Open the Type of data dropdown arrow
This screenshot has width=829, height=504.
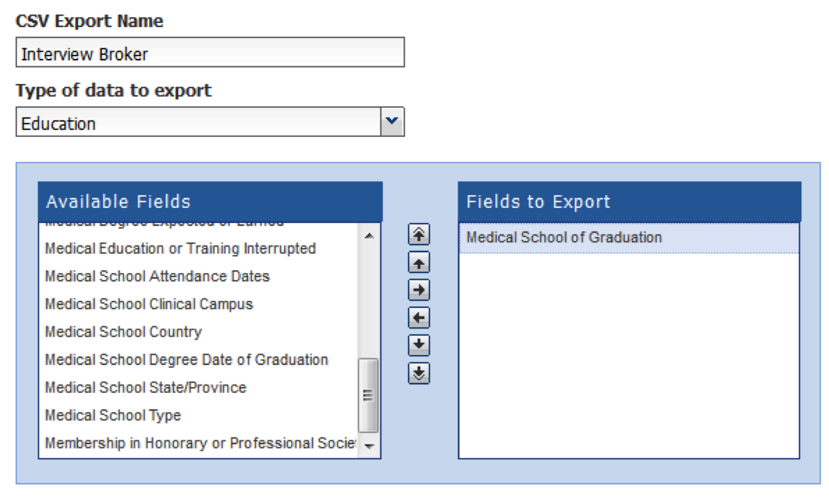pos(392,122)
